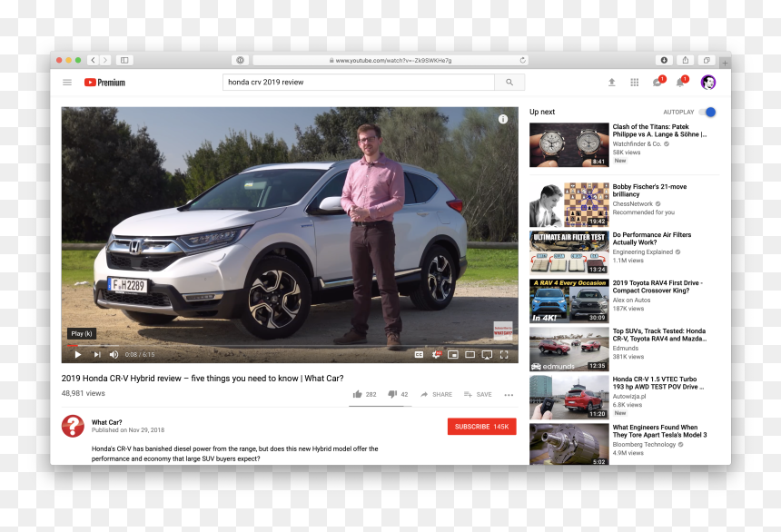
Task: Click the Safari privacy shield icon
Action: (240, 60)
